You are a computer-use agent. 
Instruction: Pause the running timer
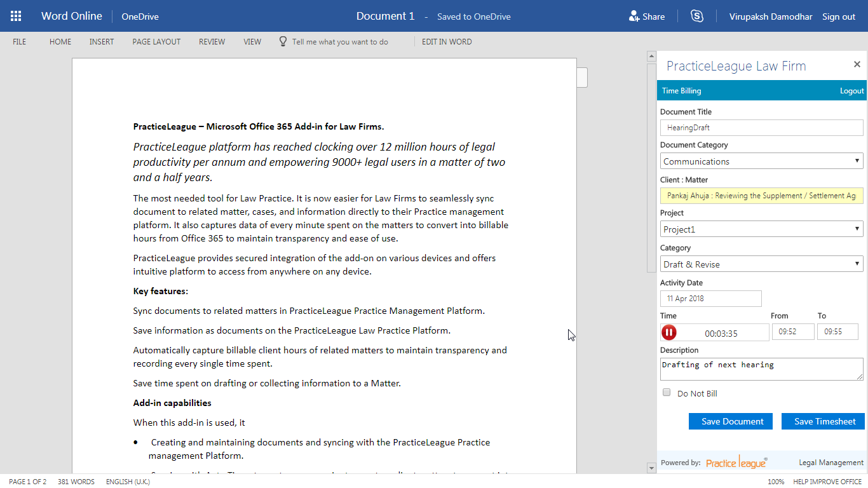[x=669, y=332]
